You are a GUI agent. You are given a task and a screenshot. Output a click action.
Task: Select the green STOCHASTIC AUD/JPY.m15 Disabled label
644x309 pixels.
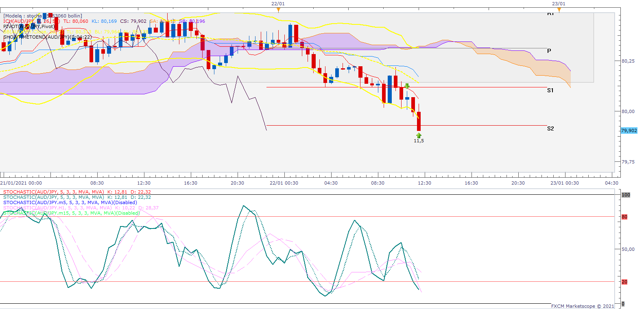tap(72, 213)
